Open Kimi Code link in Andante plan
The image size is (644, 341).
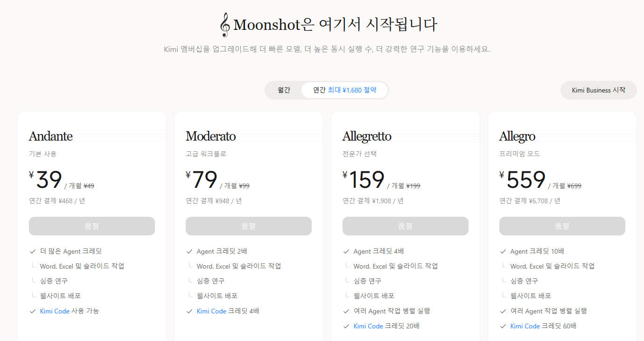click(55, 311)
